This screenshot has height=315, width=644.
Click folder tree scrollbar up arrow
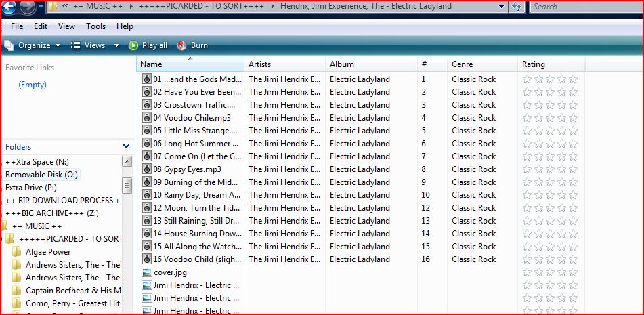pos(127,161)
